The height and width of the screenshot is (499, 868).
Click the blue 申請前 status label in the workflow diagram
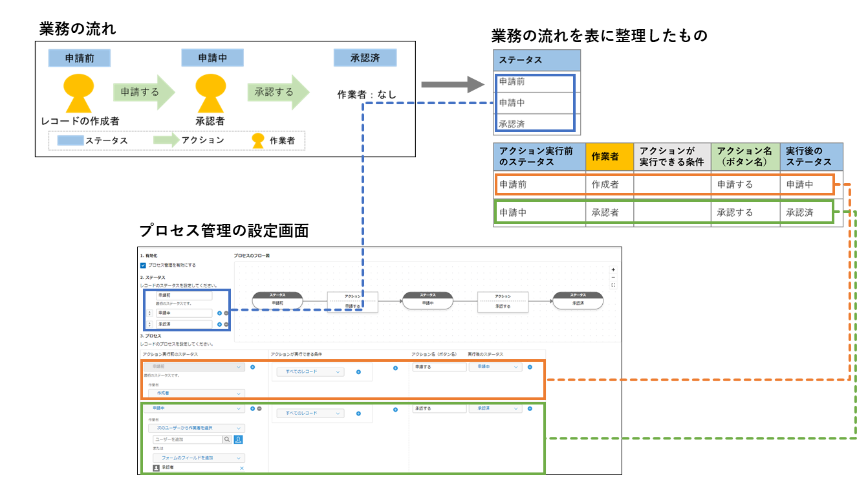pos(80,58)
